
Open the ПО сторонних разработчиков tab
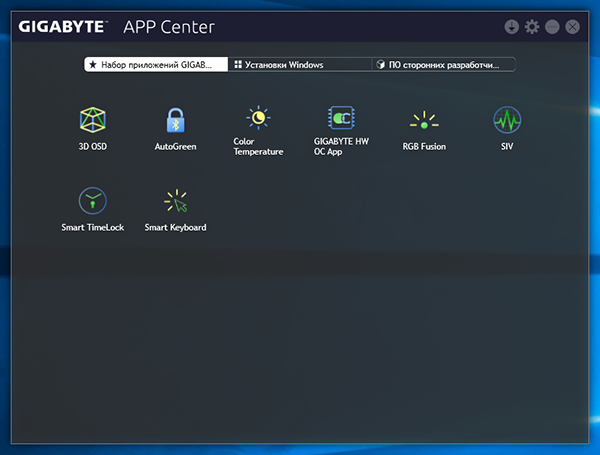click(x=442, y=64)
